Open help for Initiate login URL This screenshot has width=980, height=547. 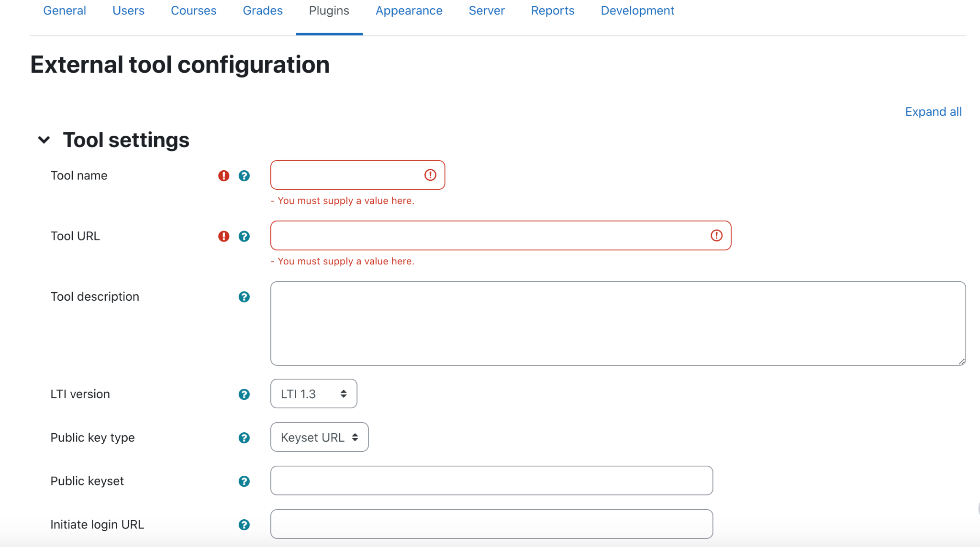[x=244, y=525]
